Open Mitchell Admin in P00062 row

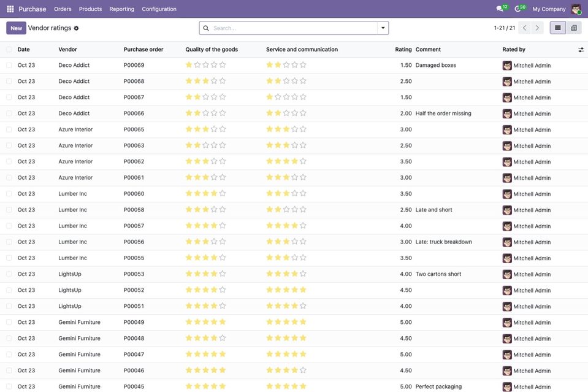(x=532, y=162)
